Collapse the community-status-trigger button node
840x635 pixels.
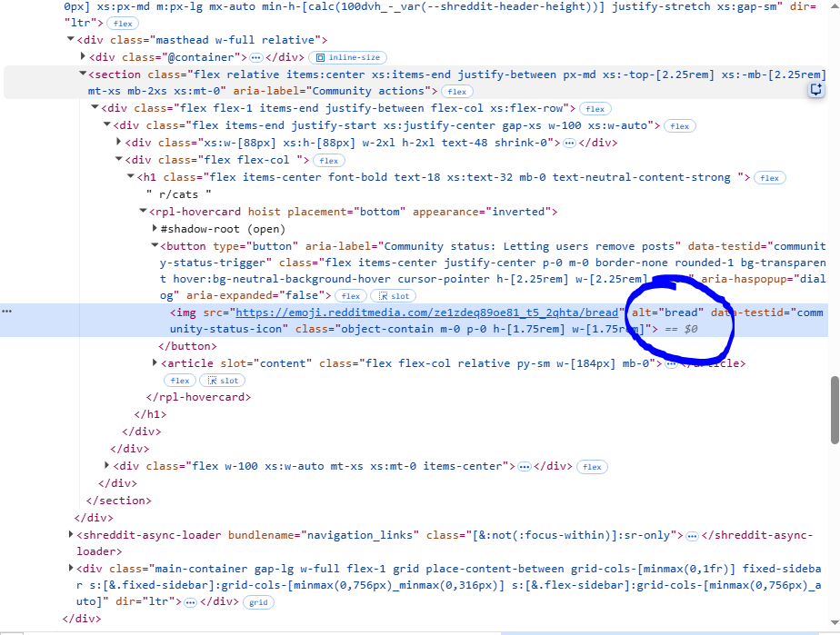pyautogui.click(x=155, y=245)
